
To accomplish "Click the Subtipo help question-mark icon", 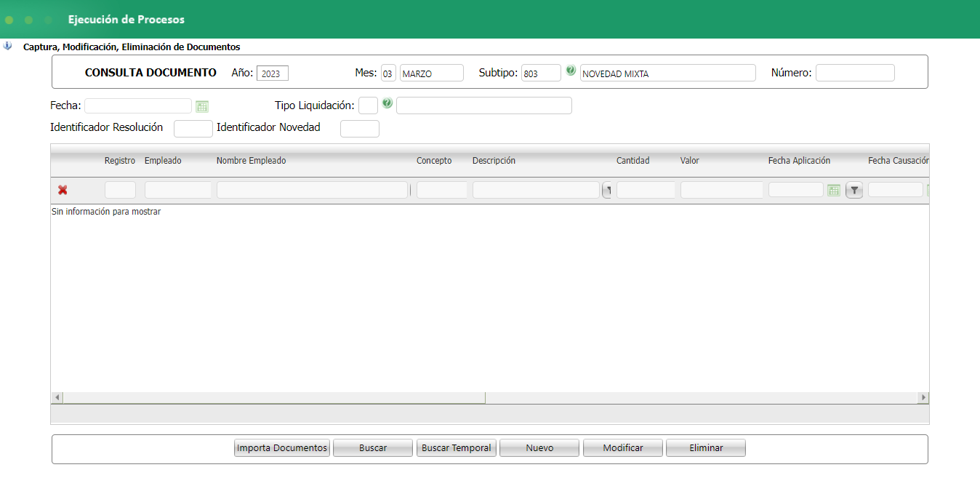I will tap(571, 71).
